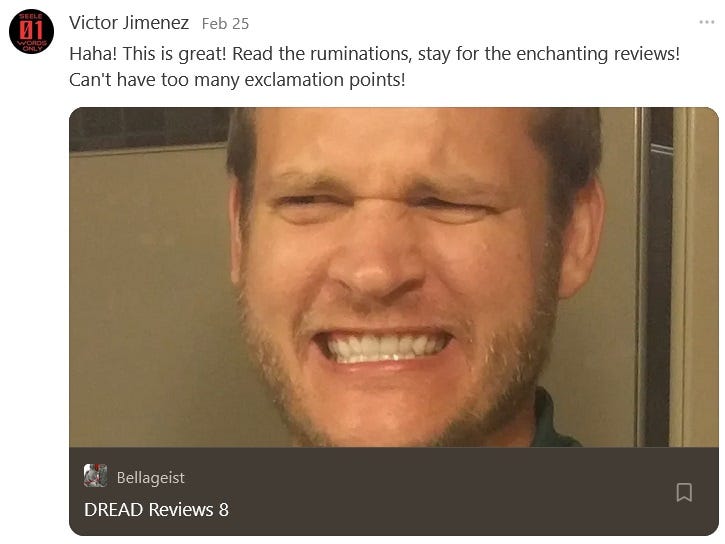Viewport: 725px width, 544px height.
Task: Click the line about exclamation points
Action: click(237, 79)
